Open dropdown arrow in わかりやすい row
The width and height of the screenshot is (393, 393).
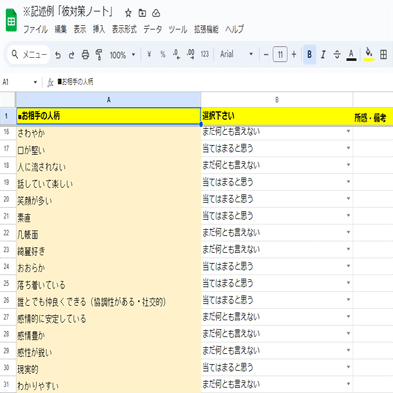(x=348, y=384)
